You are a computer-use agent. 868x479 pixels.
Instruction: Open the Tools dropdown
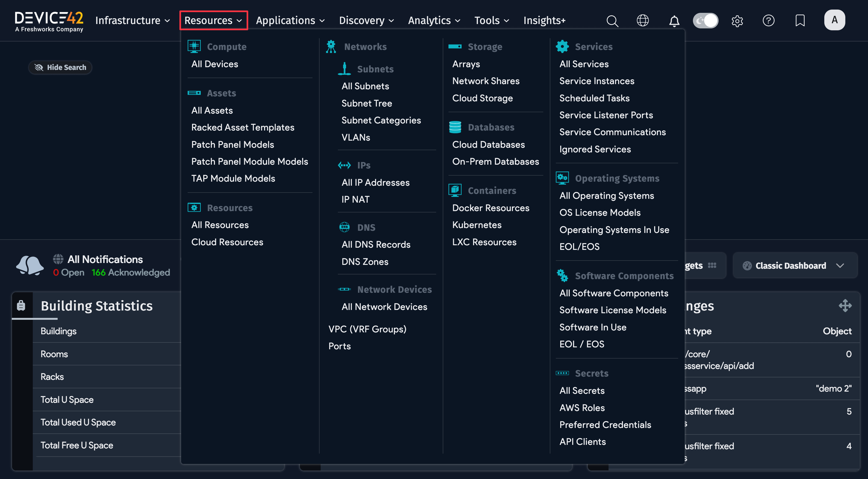coord(491,20)
